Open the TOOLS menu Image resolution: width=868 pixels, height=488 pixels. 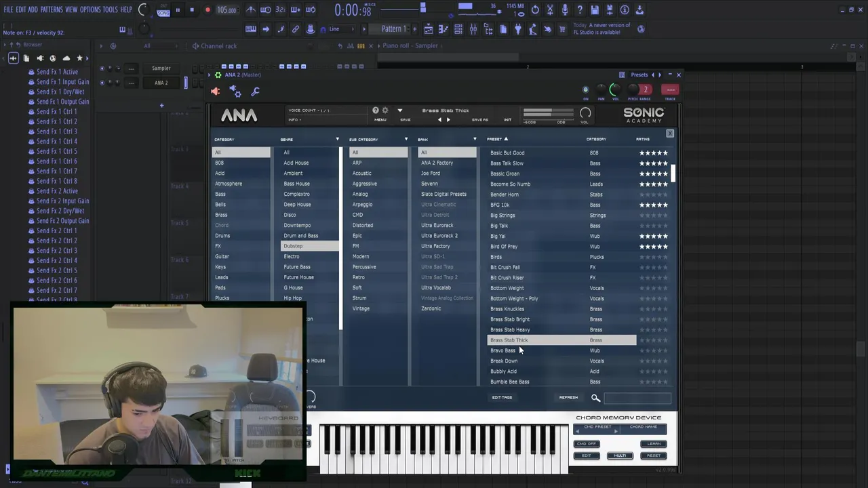tap(110, 9)
